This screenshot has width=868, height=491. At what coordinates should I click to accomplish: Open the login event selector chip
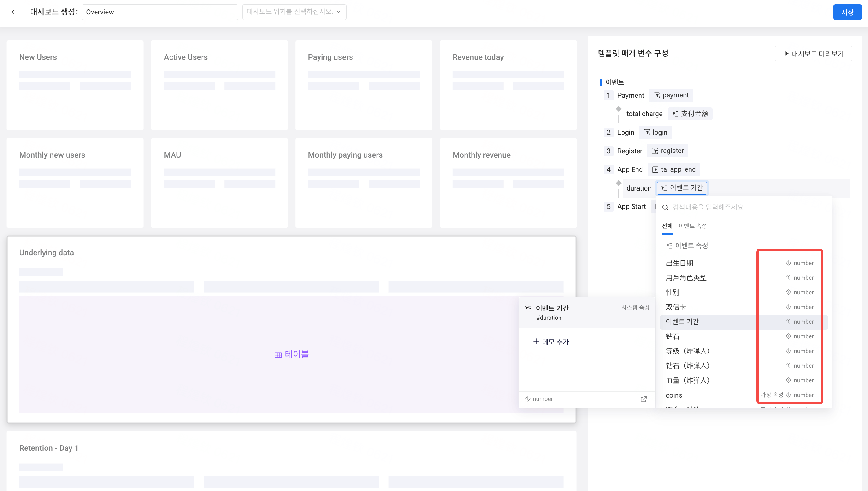click(x=655, y=132)
